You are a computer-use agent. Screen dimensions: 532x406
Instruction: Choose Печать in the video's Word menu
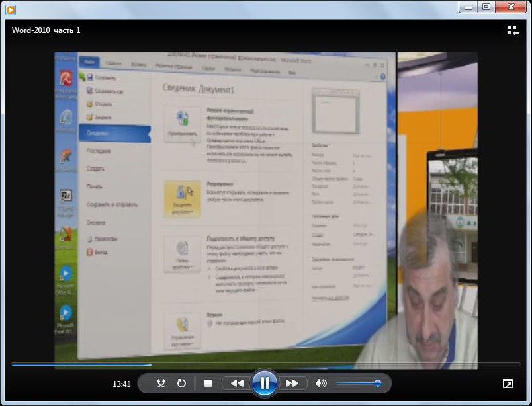(x=94, y=186)
